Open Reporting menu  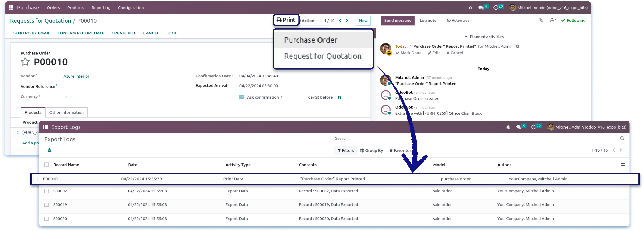click(x=101, y=8)
